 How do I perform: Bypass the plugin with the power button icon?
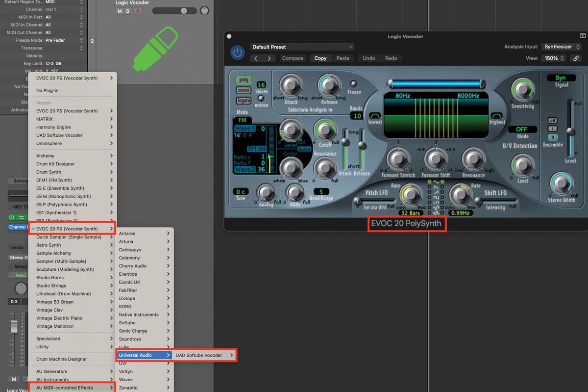(x=237, y=52)
